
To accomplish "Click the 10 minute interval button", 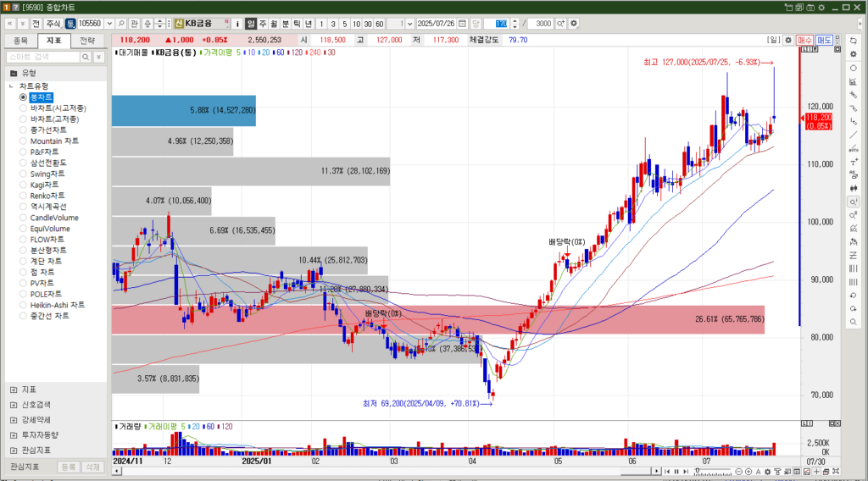I will click(356, 24).
